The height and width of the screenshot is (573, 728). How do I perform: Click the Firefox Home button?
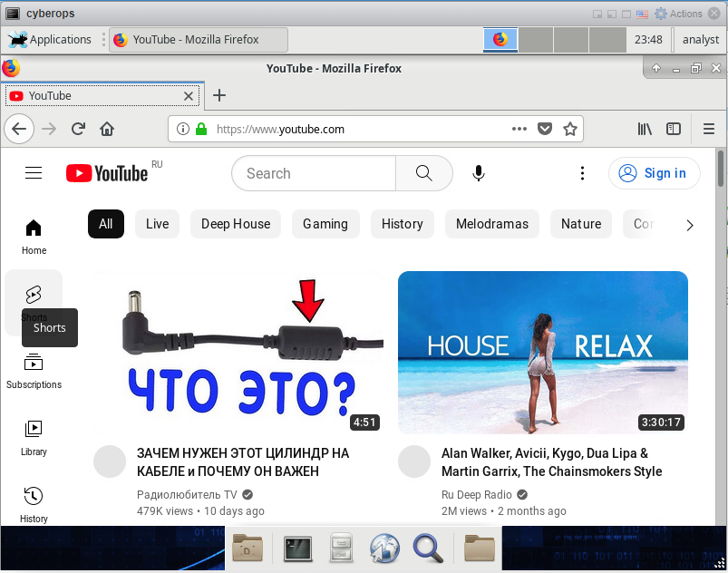pos(107,129)
